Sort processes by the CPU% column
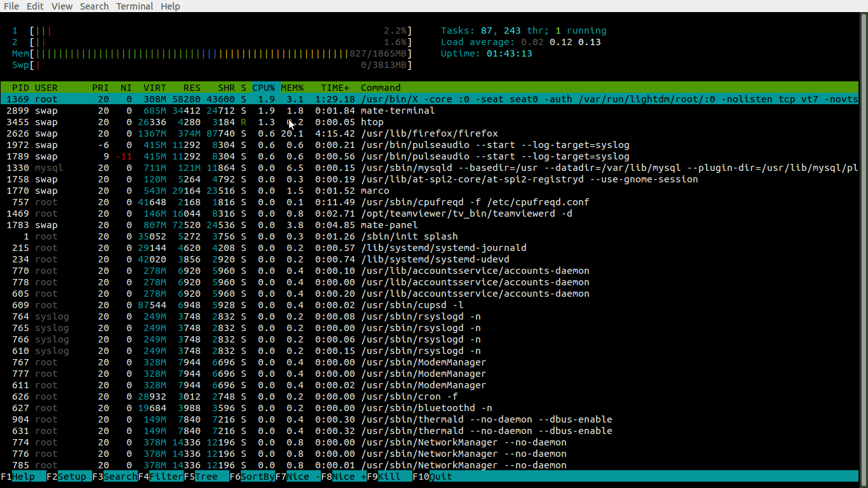The image size is (868, 488). [262, 87]
